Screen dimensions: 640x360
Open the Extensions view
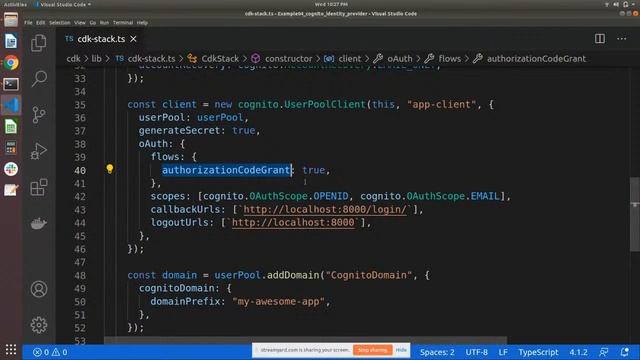click(39, 187)
